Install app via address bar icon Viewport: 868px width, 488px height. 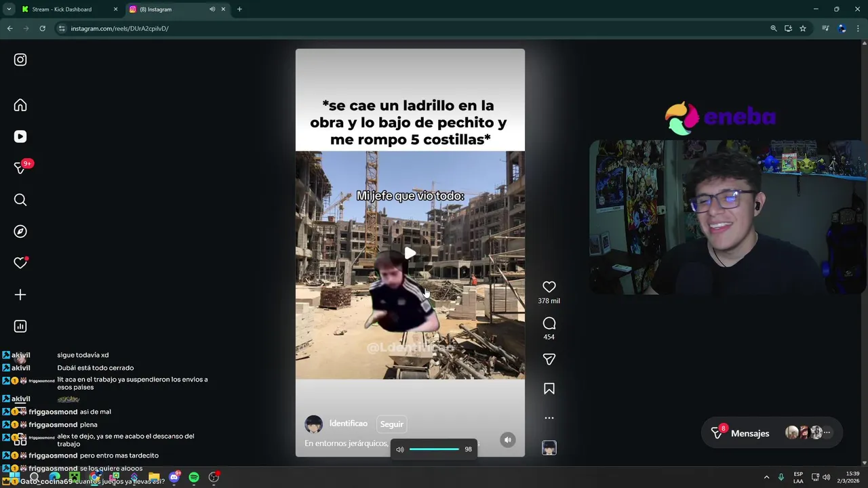tap(788, 28)
